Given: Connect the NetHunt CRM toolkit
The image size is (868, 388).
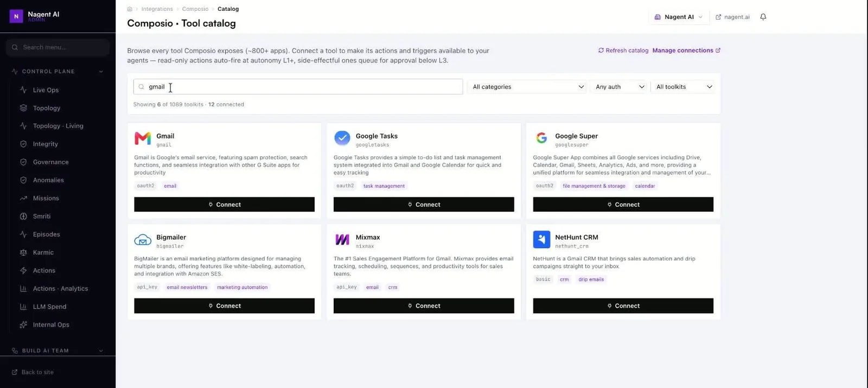Looking at the screenshot, I should coord(623,306).
